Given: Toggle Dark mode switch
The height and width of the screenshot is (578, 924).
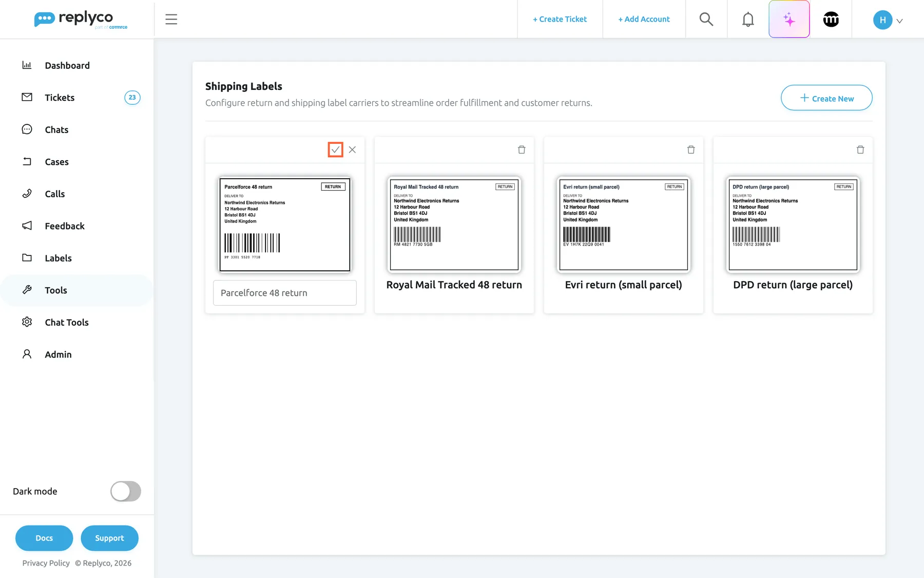Looking at the screenshot, I should (x=126, y=491).
